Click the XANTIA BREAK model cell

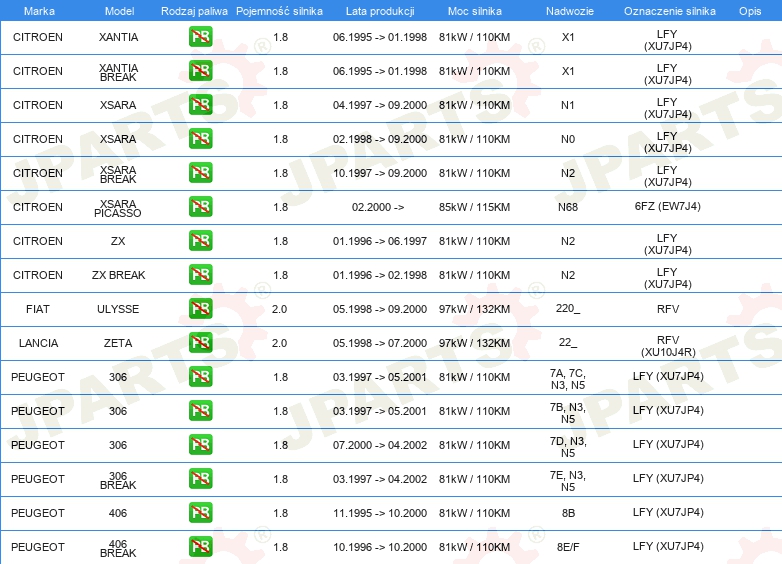118,73
